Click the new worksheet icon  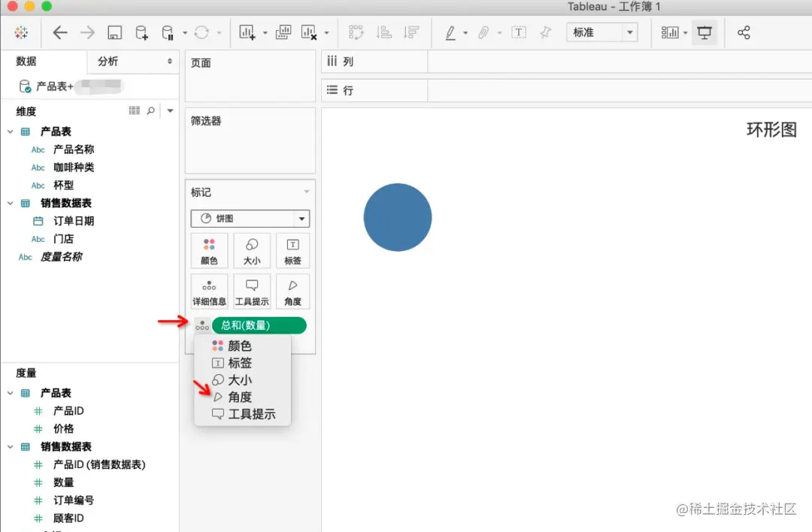247,32
